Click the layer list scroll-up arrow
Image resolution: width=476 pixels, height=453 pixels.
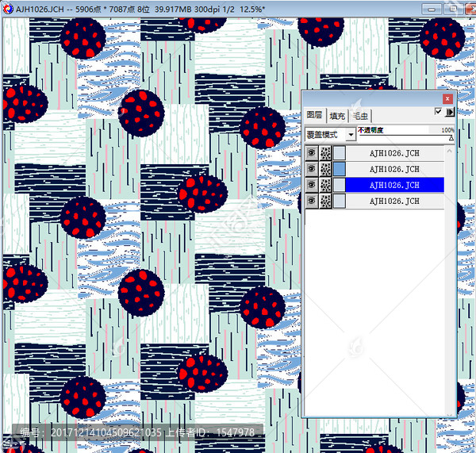(x=449, y=151)
